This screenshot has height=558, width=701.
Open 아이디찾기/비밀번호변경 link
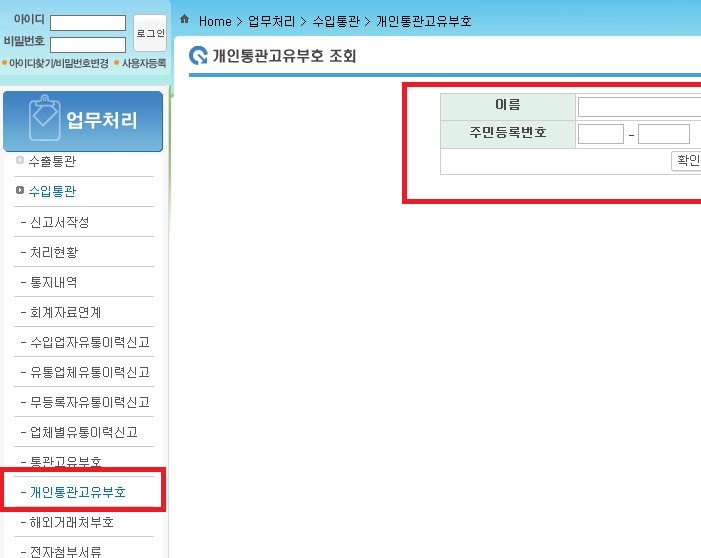(59, 63)
